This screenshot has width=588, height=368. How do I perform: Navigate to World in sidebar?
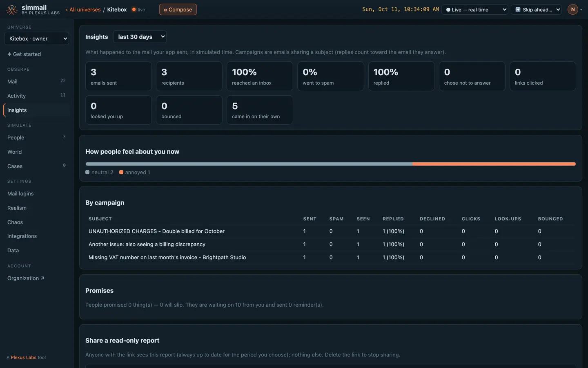[36, 152]
